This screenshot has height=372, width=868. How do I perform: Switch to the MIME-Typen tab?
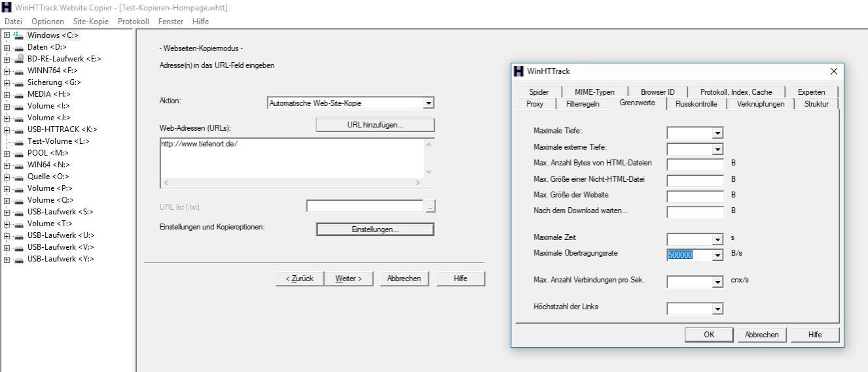coord(594,92)
